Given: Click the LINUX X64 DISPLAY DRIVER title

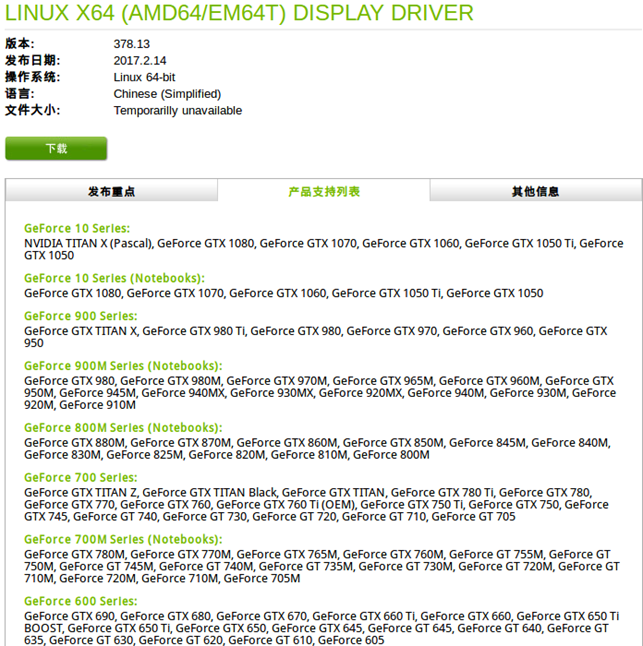Looking at the screenshot, I should (239, 13).
